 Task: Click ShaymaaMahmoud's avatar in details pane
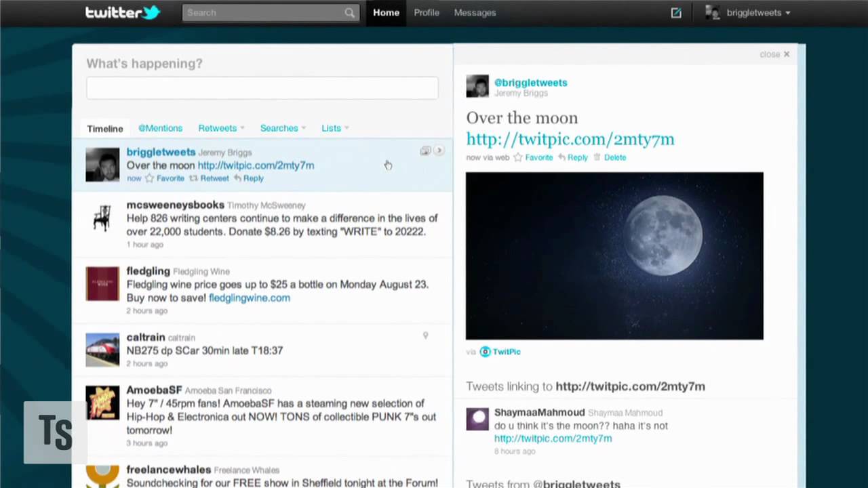[x=477, y=419]
